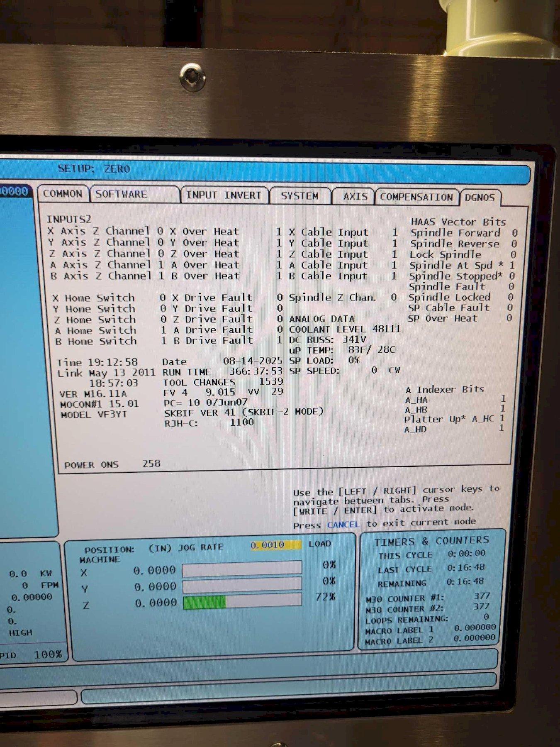Select the POWER ONS count line
560x747 pixels.
pos(112,464)
